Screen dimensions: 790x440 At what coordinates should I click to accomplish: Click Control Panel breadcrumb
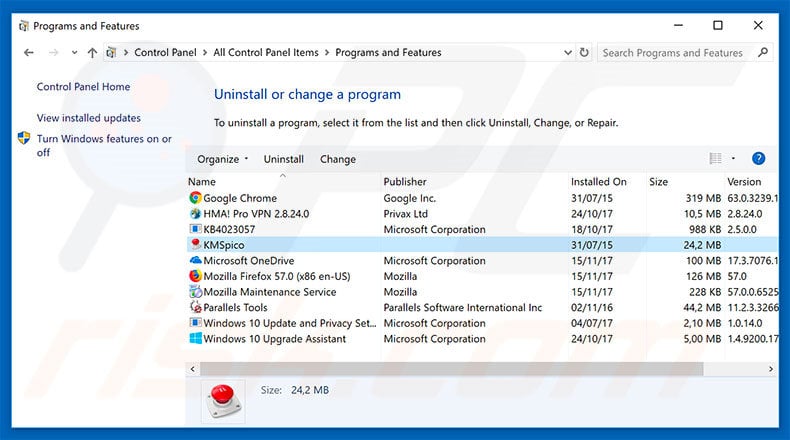(x=165, y=52)
